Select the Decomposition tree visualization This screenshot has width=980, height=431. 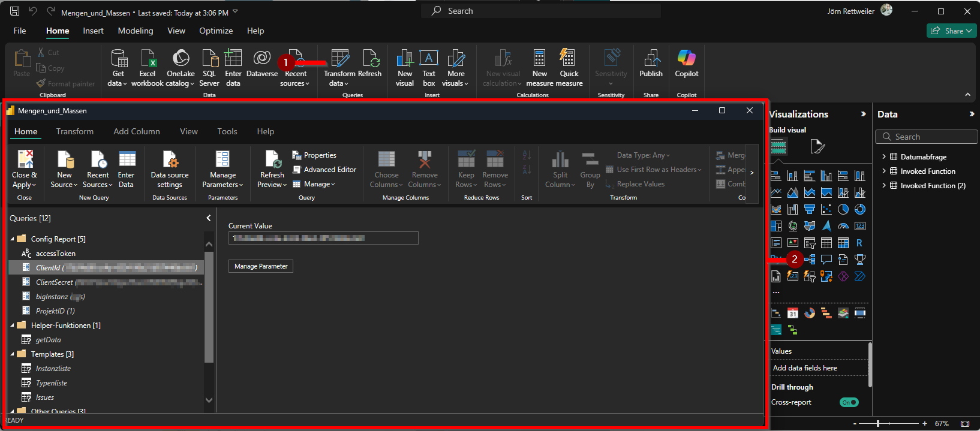point(810,260)
